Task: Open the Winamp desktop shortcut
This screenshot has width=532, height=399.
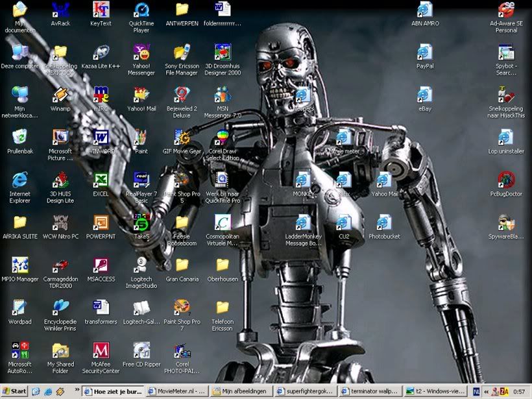Action: point(60,95)
